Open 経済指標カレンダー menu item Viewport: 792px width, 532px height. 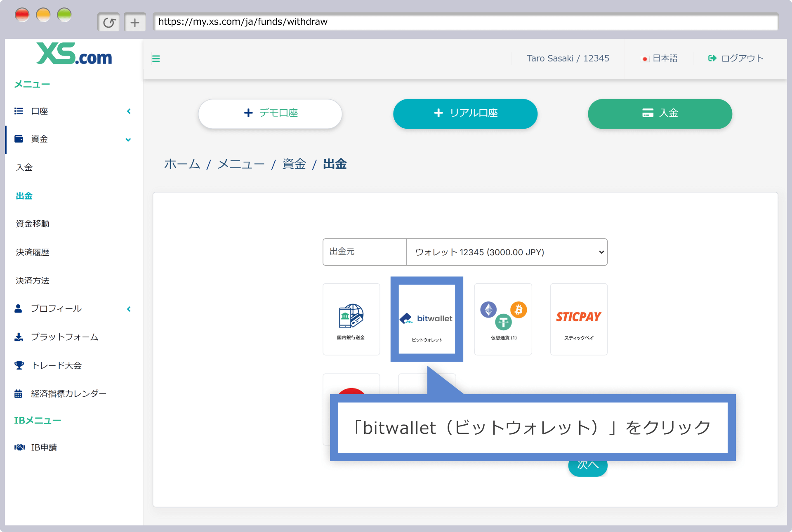pyautogui.click(x=69, y=394)
